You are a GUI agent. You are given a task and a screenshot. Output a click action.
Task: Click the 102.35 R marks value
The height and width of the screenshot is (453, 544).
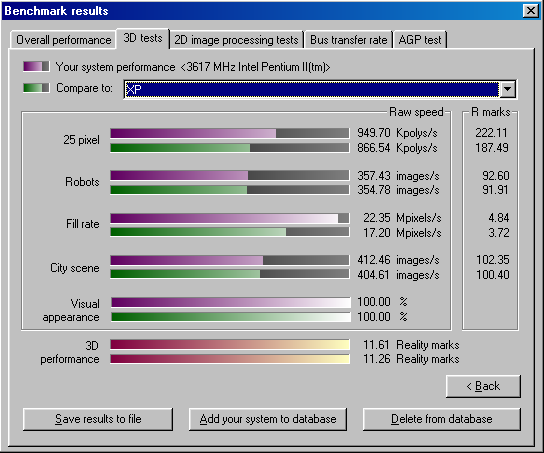(493, 260)
